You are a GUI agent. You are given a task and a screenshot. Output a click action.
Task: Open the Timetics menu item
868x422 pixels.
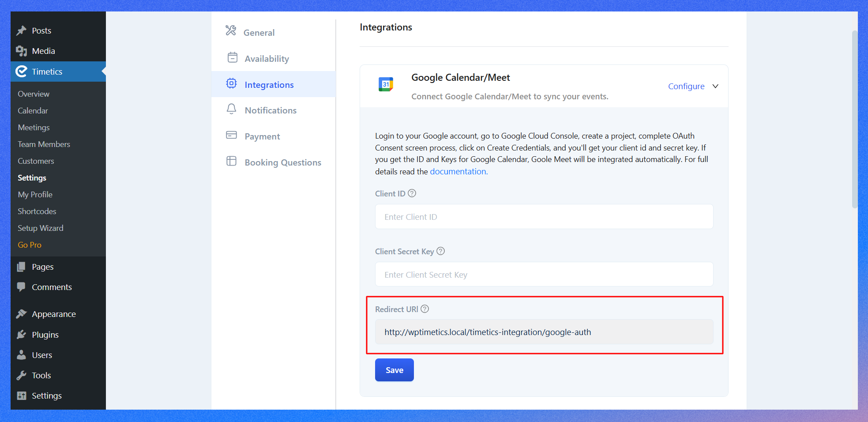tap(58, 72)
